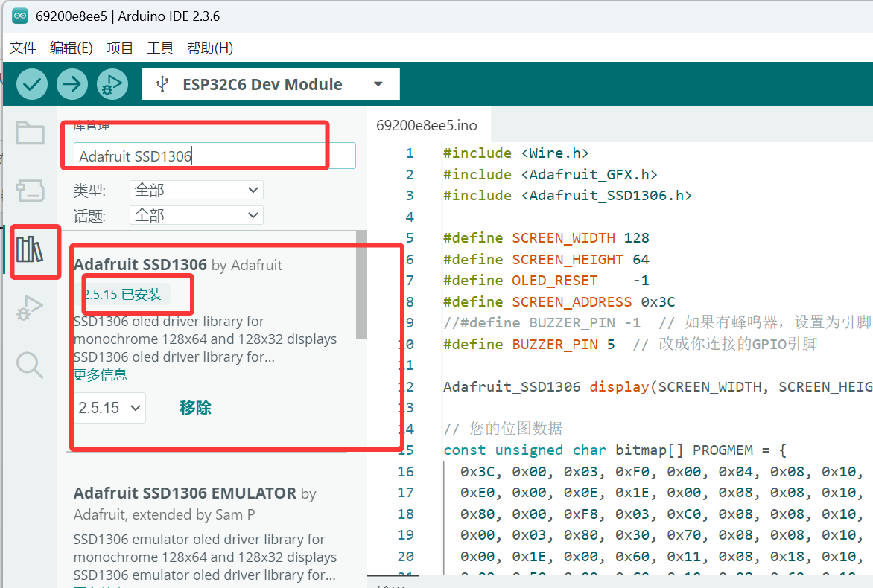This screenshot has width=873, height=588.
Task: Click the Verify checkmark button
Action: [32, 84]
